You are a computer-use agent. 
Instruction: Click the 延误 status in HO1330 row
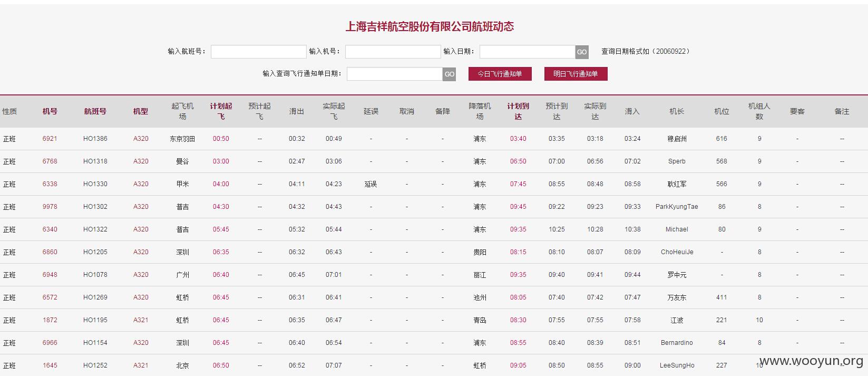tap(371, 184)
